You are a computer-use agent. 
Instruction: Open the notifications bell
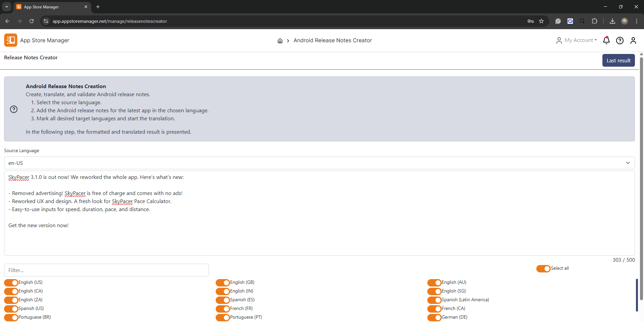(606, 41)
